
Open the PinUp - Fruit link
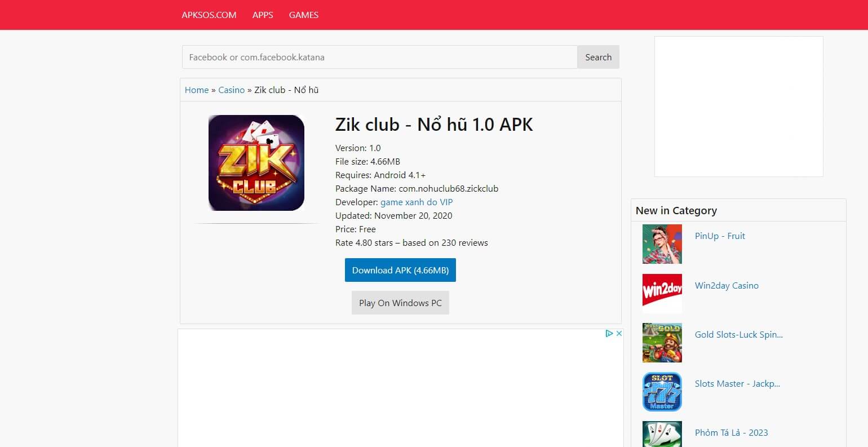(720, 236)
